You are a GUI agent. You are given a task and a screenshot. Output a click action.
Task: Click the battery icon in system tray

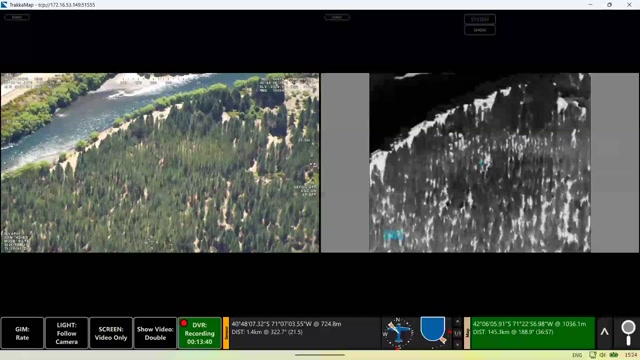[613, 355]
